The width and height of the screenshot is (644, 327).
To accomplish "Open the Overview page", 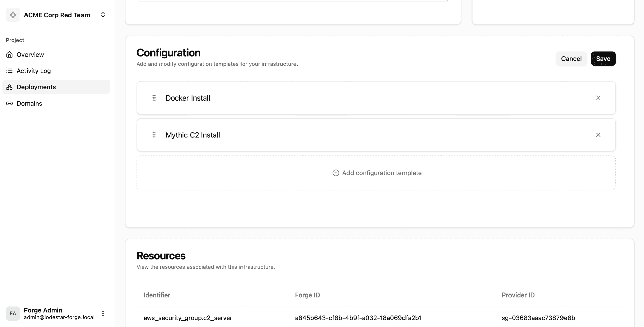I will click(x=30, y=55).
